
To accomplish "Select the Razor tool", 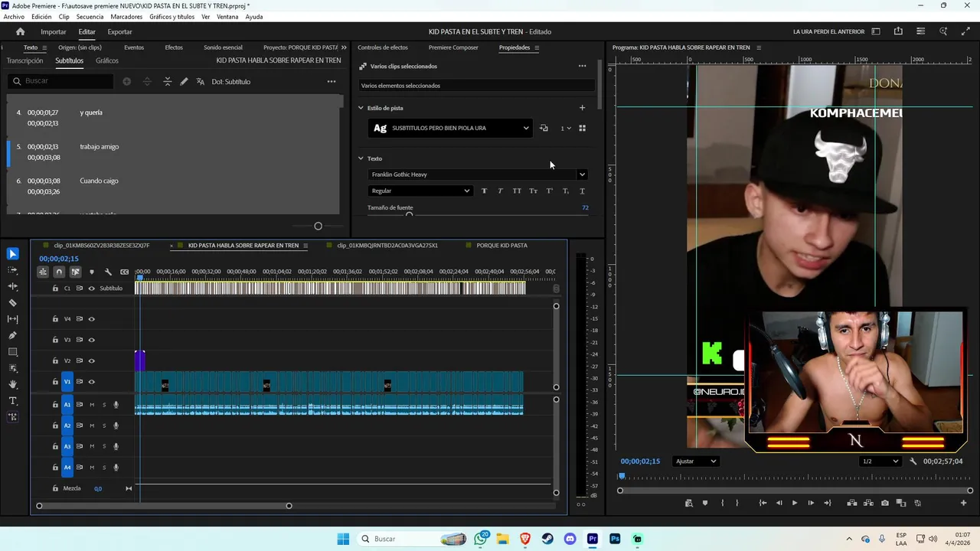I will tap(13, 303).
